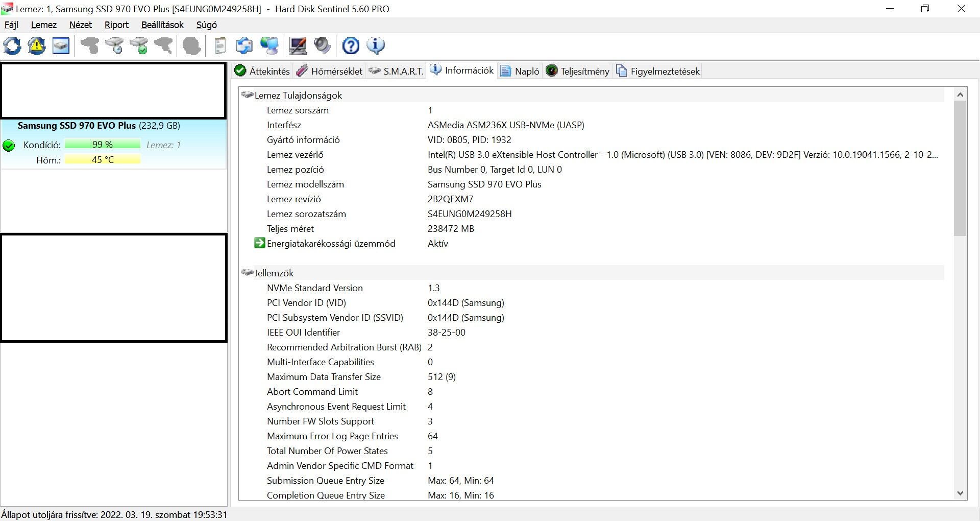This screenshot has height=521, width=980.
Task: Click the scroll up arrow of the info panel
Action: [x=960, y=94]
